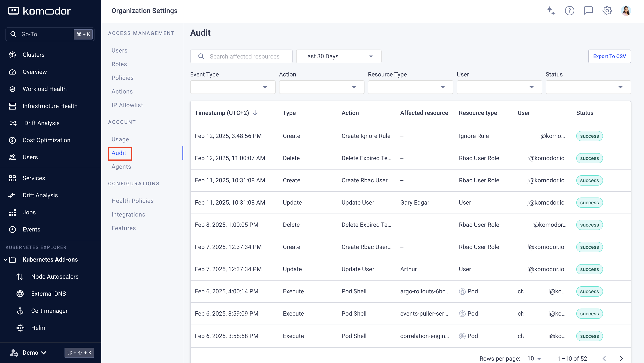Open Cost Optimization from sidebar

[46, 140]
